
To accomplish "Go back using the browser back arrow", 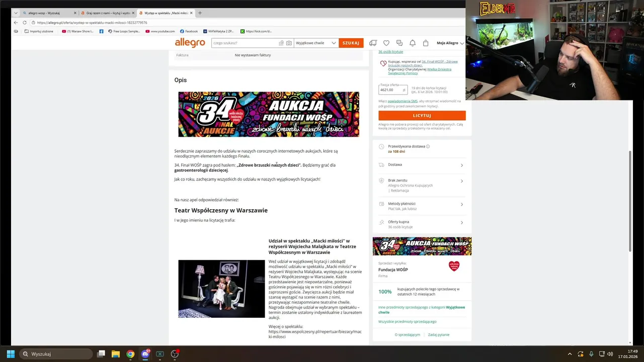I will coord(16,23).
